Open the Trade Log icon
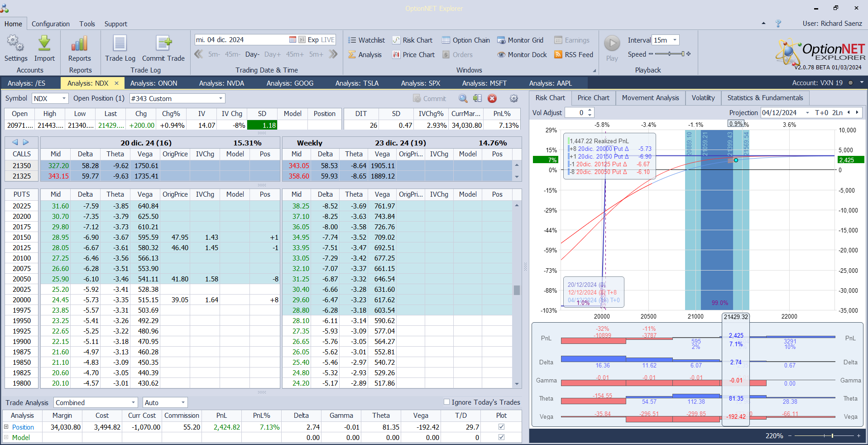The image size is (868, 445). point(120,44)
